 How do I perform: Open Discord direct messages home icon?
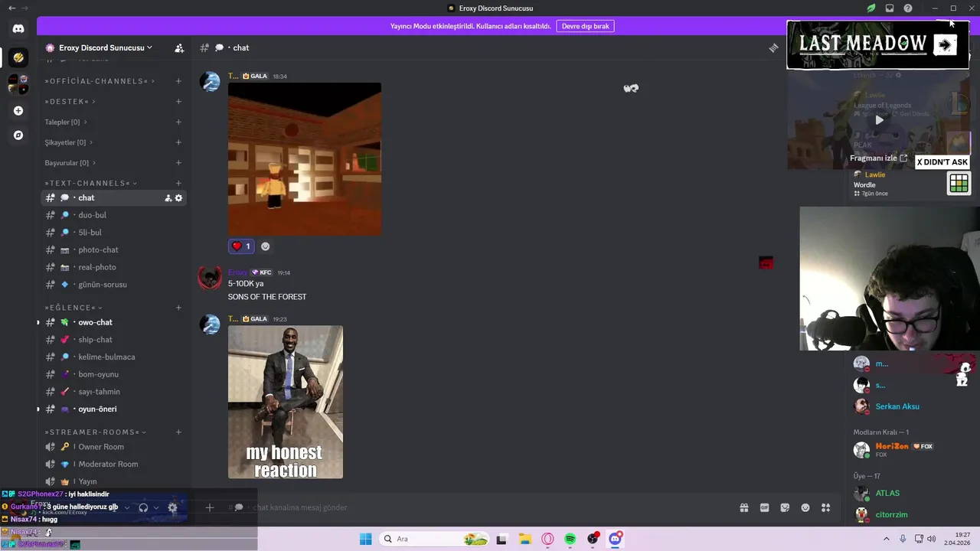coord(18,29)
